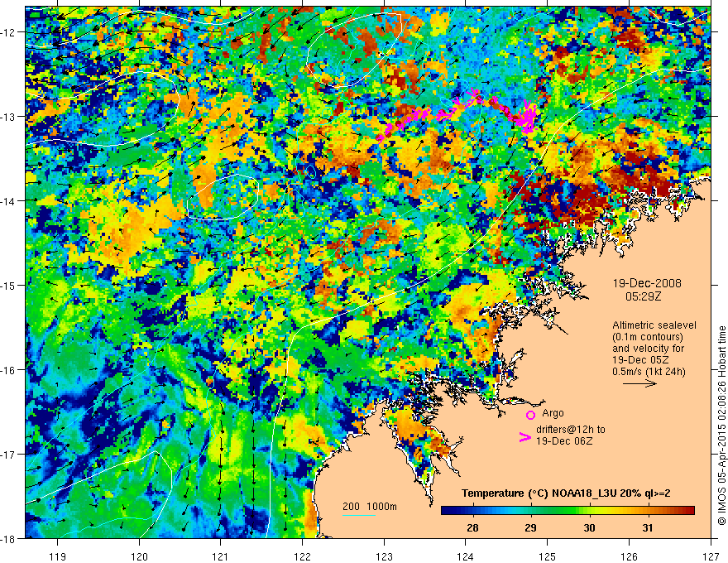Click longitude axis label 125
This screenshot has width=728, height=563.
(x=548, y=556)
